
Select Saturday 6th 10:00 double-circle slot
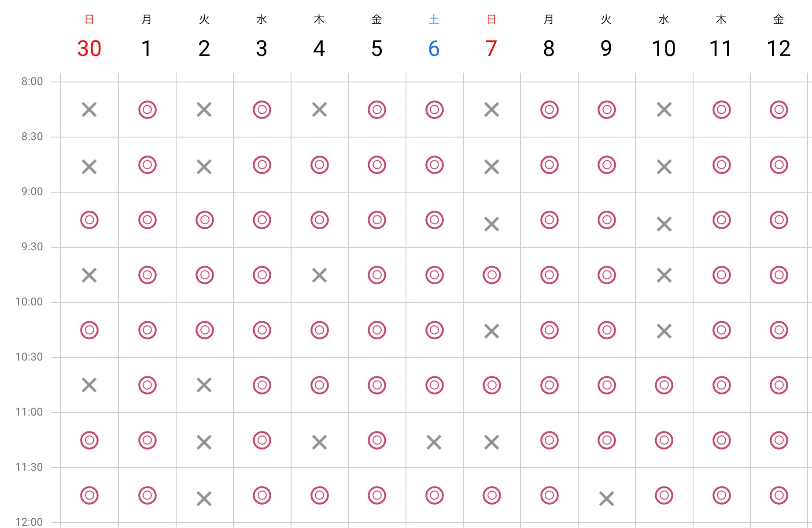point(434,330)
